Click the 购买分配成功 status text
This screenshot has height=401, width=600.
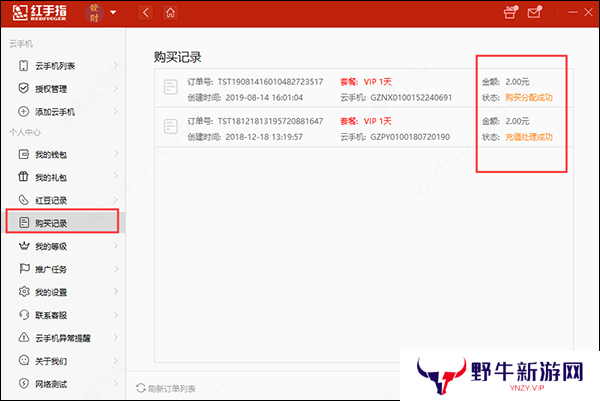[x=529, y=98]
